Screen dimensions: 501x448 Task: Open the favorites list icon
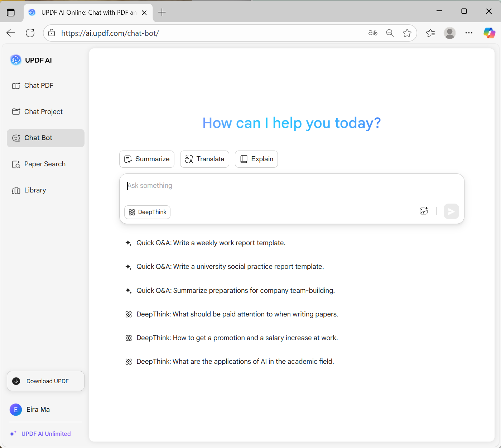(430, 33)
